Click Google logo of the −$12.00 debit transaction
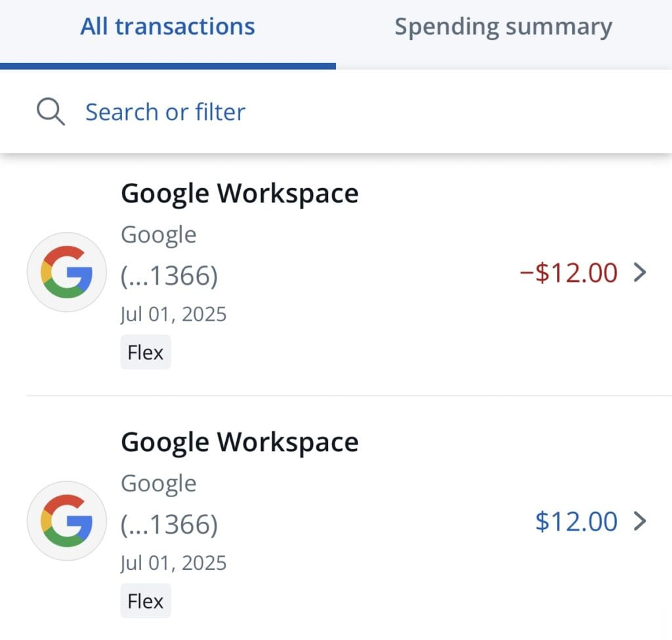The height and width of the screenshot is (640, 672). [x=66, y=272]
